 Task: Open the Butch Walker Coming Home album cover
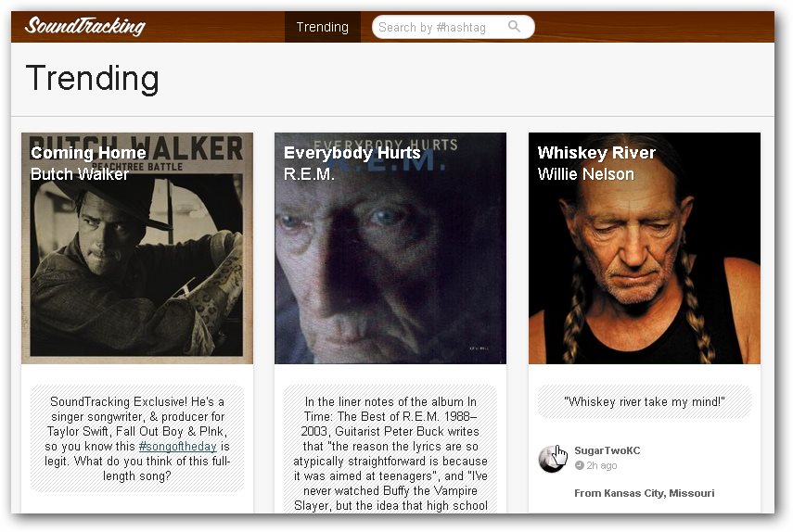[x=137, y=248]
